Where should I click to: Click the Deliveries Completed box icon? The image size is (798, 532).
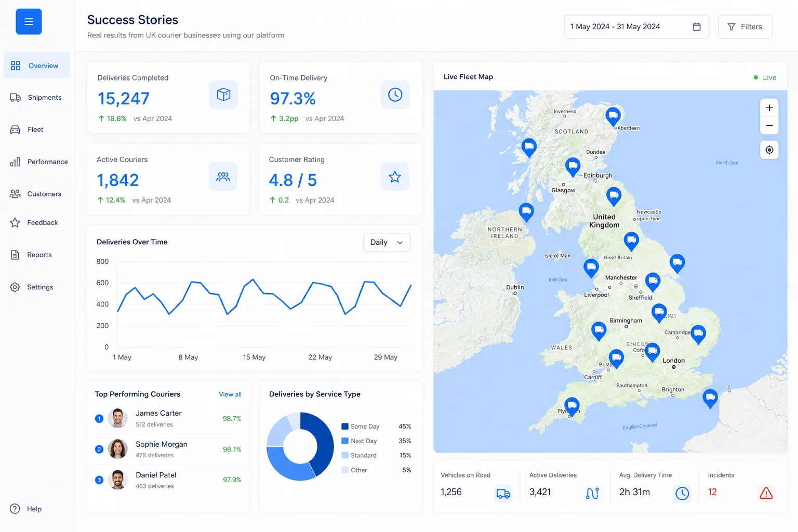click(223, 95)
